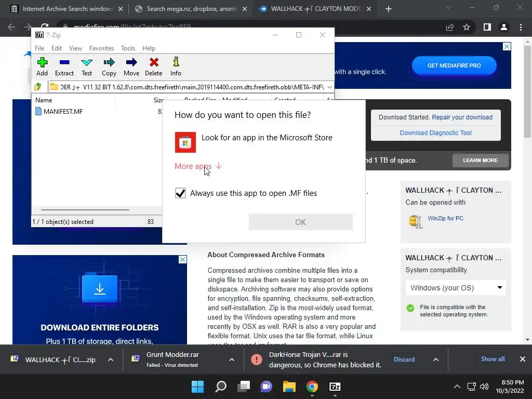532x399 pixels.
Task: Open the 8:50 PM taskbar clock
Action: point(510,387)
